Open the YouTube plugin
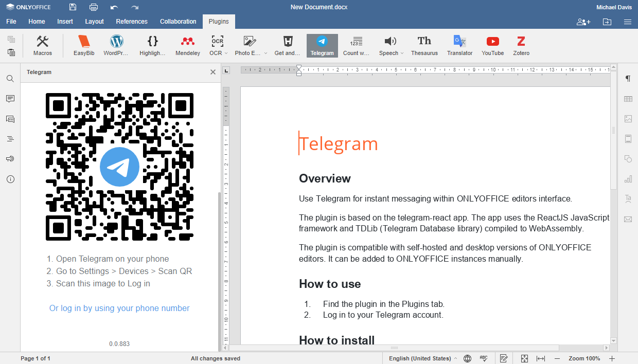The image size is (638, 364). tap(493, 46)
